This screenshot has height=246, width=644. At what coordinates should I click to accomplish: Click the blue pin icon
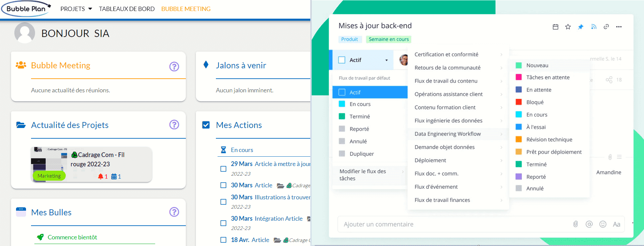coord(581,27)
